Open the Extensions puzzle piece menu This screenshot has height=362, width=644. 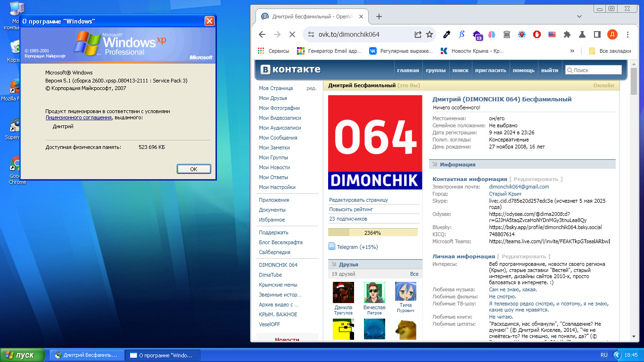click(x=567, y=34)
